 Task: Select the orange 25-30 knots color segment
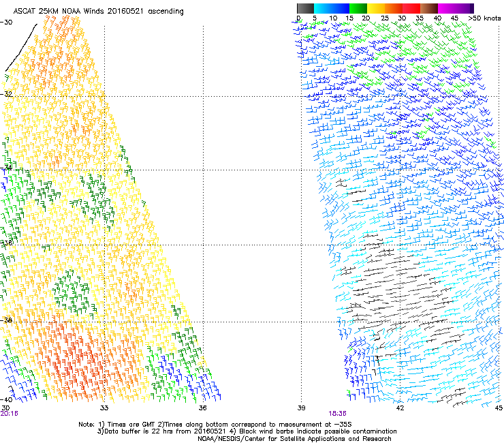394,8
